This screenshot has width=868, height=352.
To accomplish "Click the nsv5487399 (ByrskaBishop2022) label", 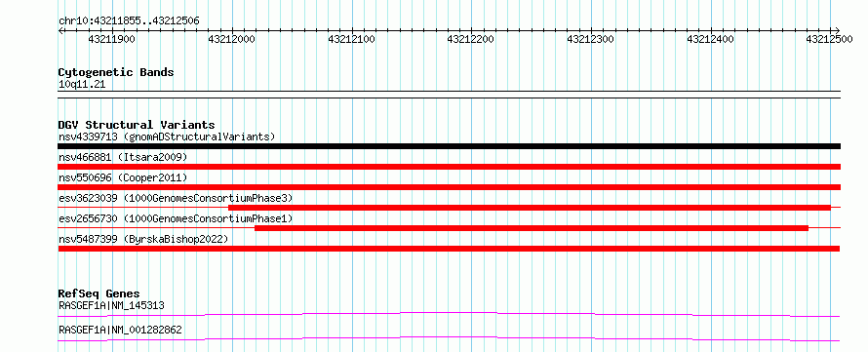I will [143, 239].
